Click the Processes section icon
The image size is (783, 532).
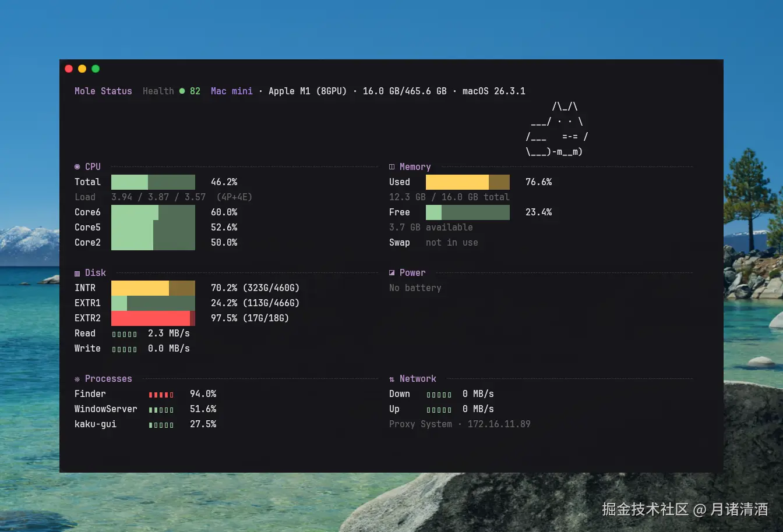[77, 379]
